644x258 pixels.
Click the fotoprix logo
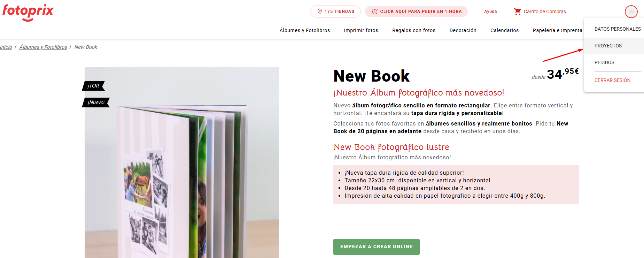(28, 13)
